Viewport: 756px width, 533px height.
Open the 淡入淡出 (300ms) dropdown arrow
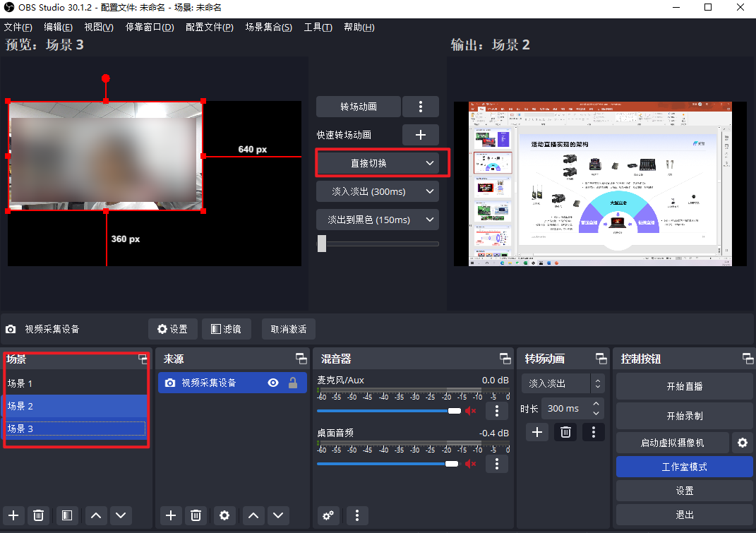[430, 191]
